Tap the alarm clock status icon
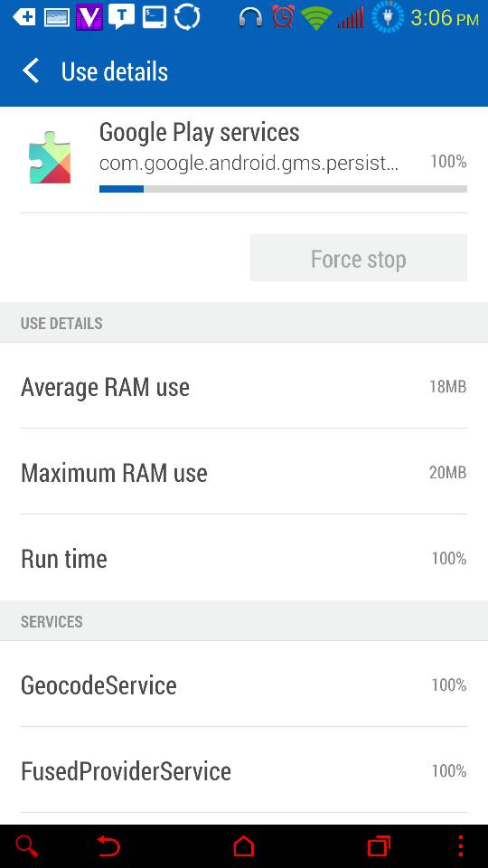The width and height of the screenshot is (488, 868). (283, 17)
